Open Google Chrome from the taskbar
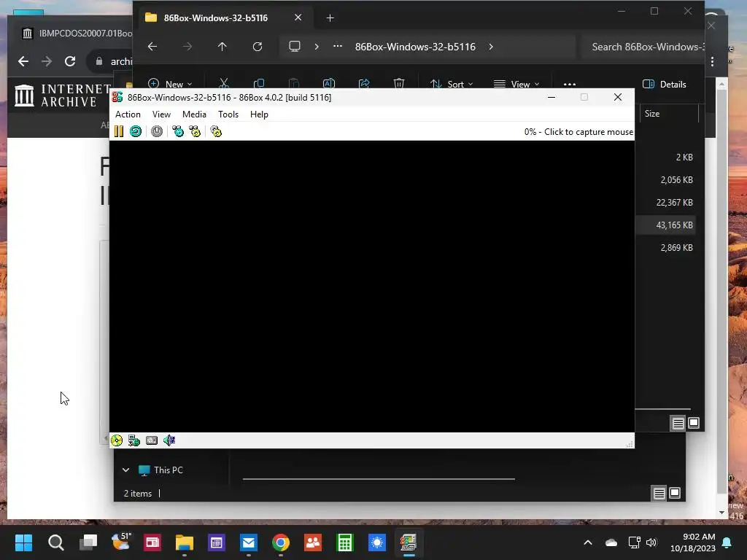The image size is (747, 560). point(281,542)
